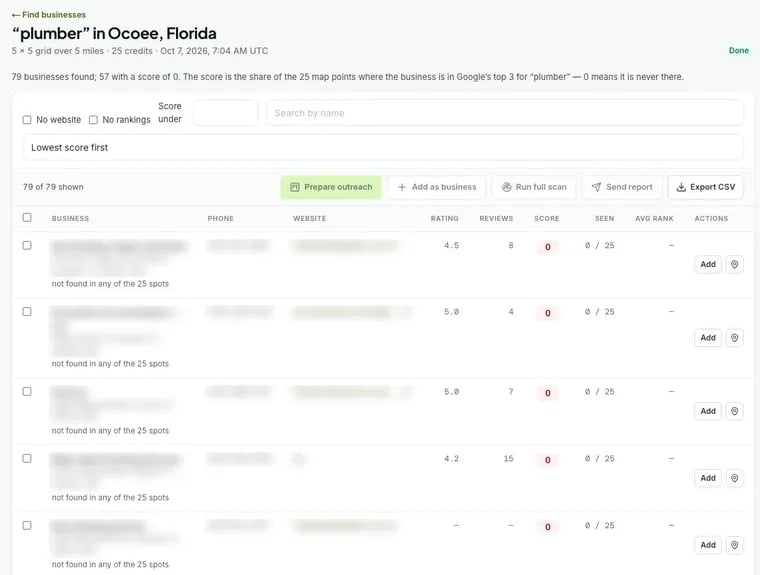Image resolution: width=760 pixels, height=575 pixels.
Task: Click the rating value 4.5
Action: tap(451, 245)
